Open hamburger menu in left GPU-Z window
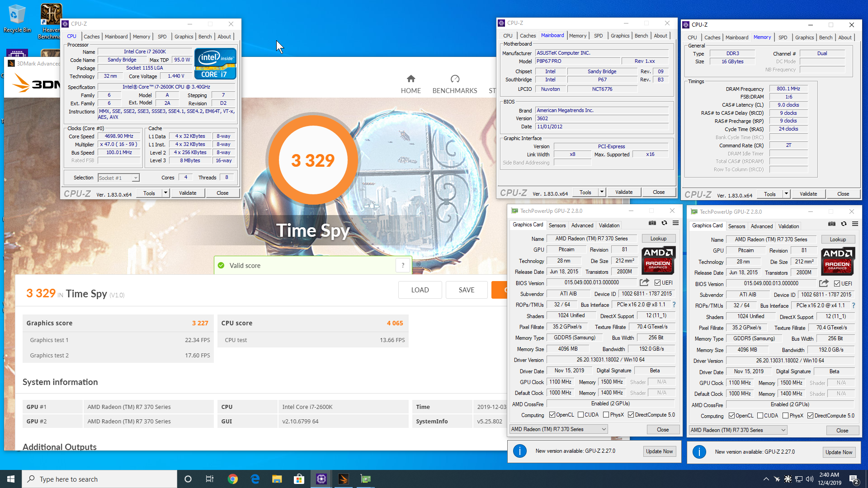This screenshot has height=488, width=868. pyautogui.click(x=675, y=223)
